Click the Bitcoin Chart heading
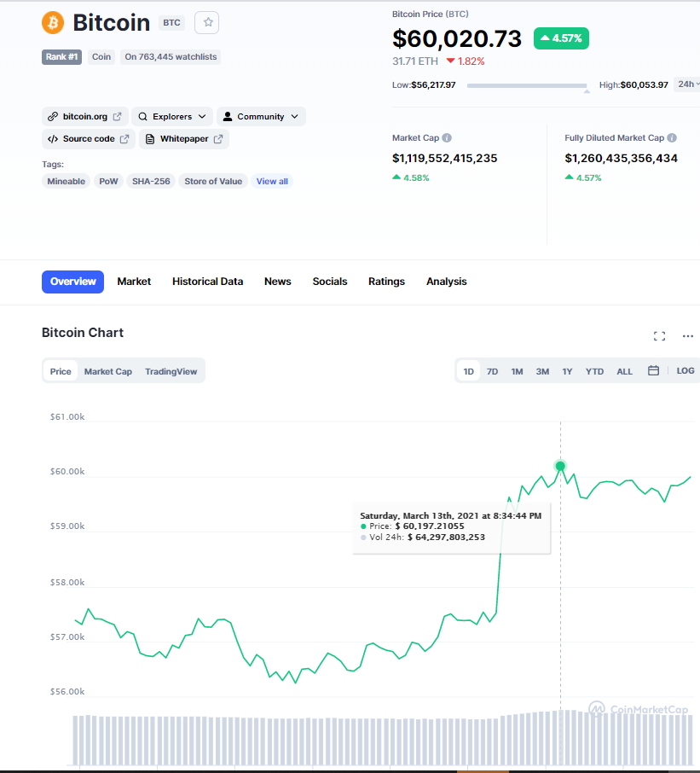700x773 pixels. (x=83, y=333)
